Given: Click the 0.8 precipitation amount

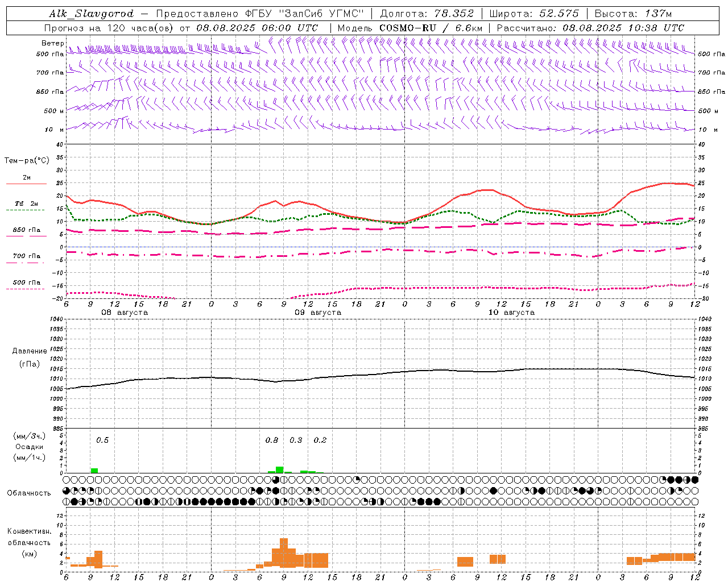Looking at the screenshot, I should pos(272,440).
